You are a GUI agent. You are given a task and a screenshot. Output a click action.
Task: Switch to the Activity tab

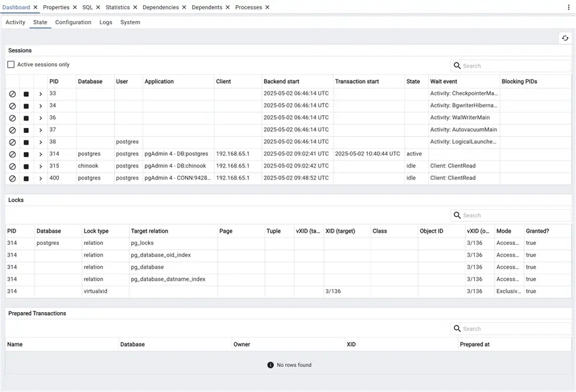(15, 22)
